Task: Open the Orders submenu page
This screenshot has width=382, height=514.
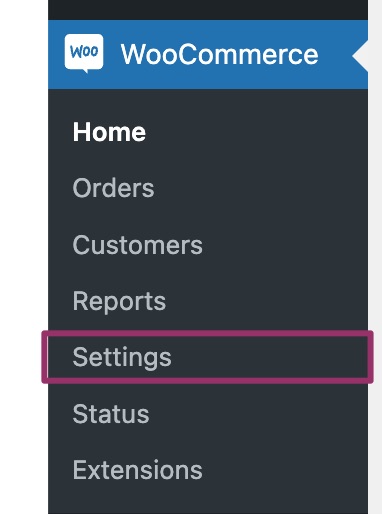Action: [113, 188]
